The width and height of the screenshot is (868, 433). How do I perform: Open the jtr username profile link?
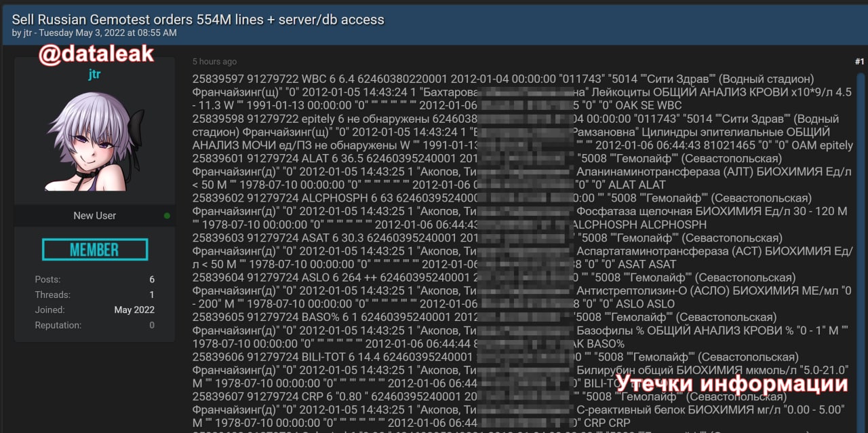94,75
